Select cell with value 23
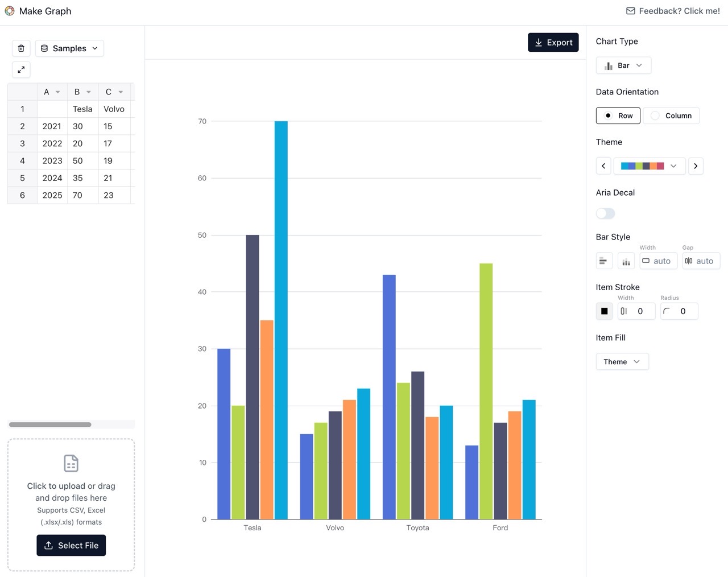Image resolution: width=728 pixels, height=577 pixels. coord(114,195)
